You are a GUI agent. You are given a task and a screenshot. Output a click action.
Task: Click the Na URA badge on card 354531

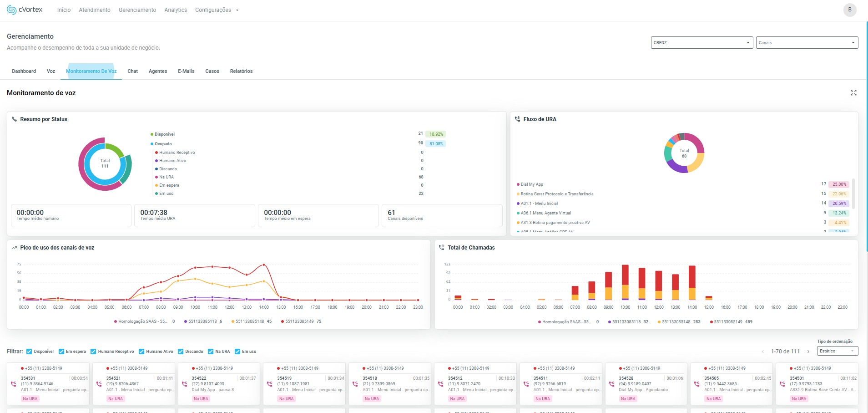[30, 399]
